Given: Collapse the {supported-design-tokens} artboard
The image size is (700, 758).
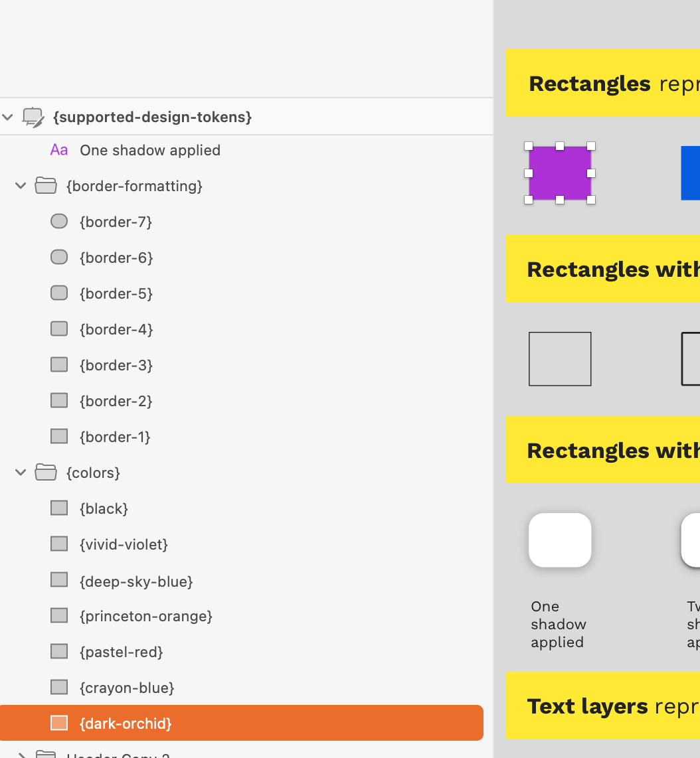Looking at the screenshot, I should click(8, 117).
